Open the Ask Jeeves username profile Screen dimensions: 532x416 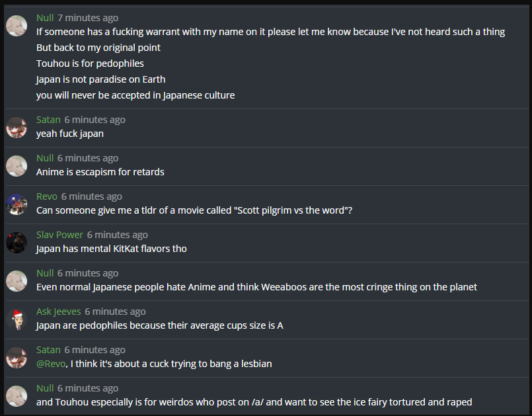[x=58, y=312]
